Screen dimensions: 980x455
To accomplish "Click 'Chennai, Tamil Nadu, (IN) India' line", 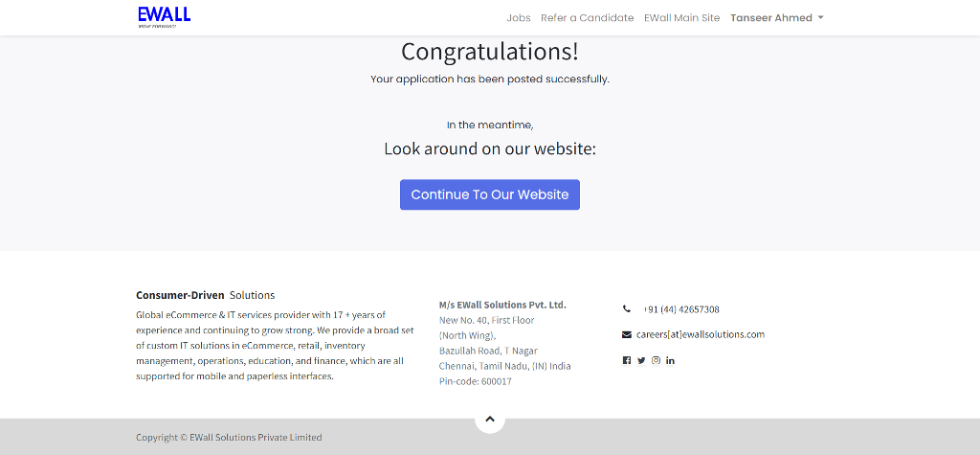I will point(504,366).
